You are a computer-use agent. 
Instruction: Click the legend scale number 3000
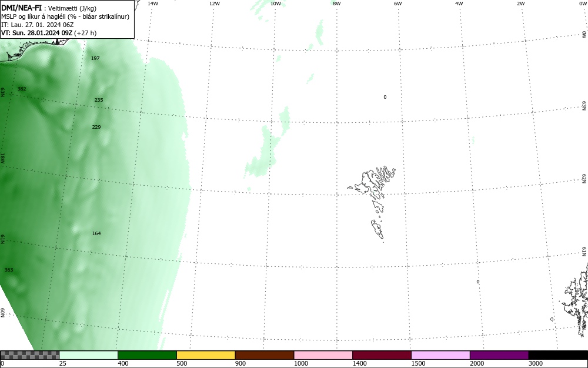pos(536,363)
